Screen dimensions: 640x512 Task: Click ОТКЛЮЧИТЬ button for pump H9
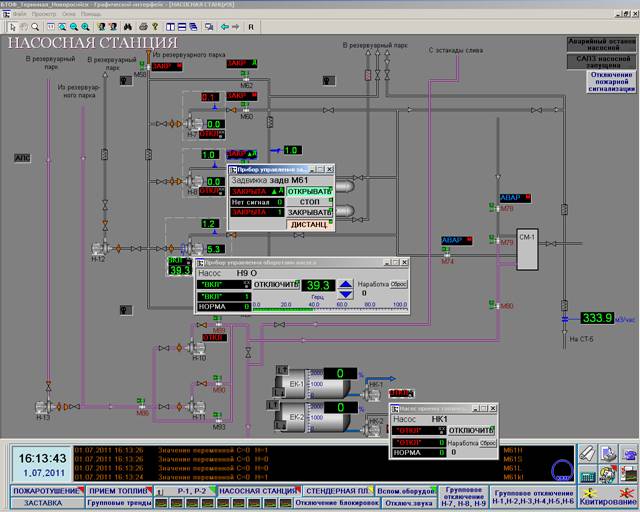[276, 285]
